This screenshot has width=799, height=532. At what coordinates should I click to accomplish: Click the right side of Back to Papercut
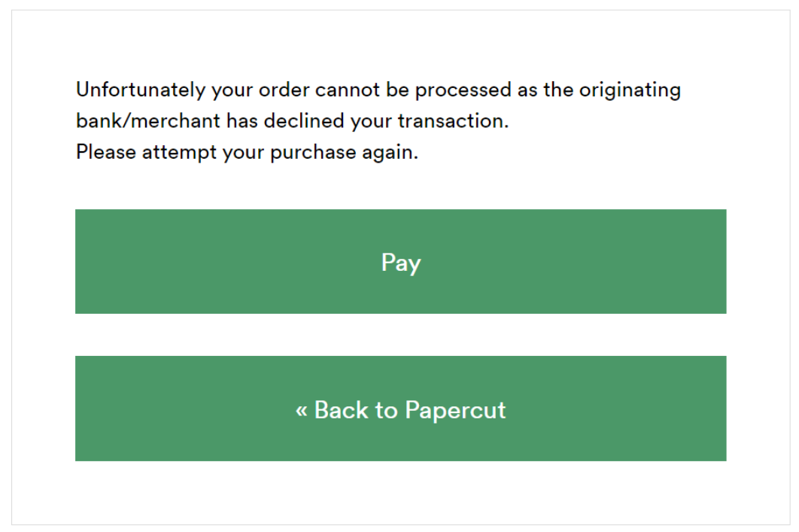[x=662, y=408]
